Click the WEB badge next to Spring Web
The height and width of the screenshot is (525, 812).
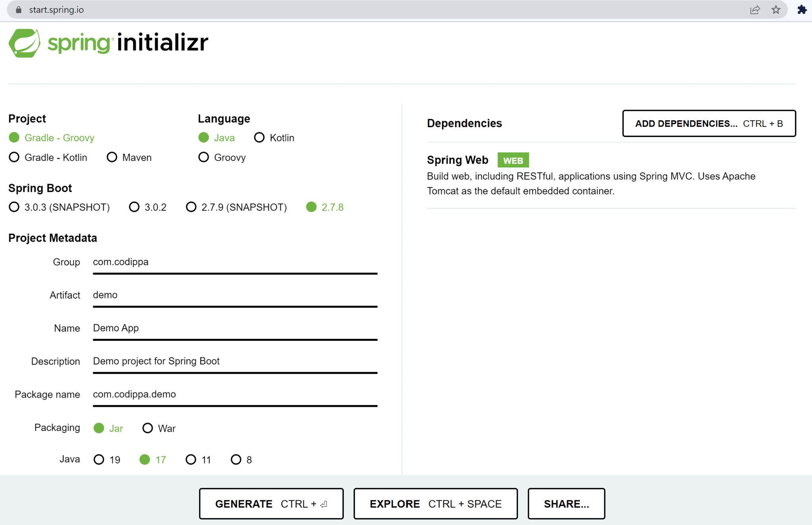click(x=513, y=160)
